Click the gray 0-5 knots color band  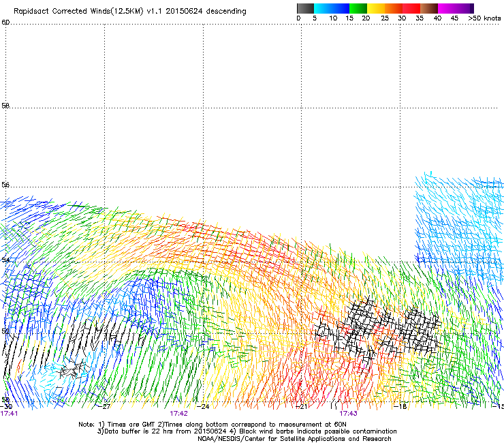coord(305,8)
